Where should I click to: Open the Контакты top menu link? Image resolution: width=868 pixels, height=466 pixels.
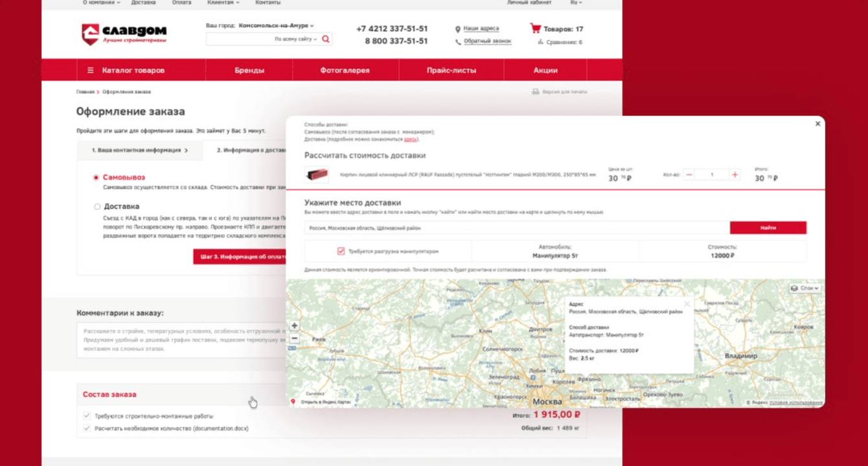(x=268, y=3)
